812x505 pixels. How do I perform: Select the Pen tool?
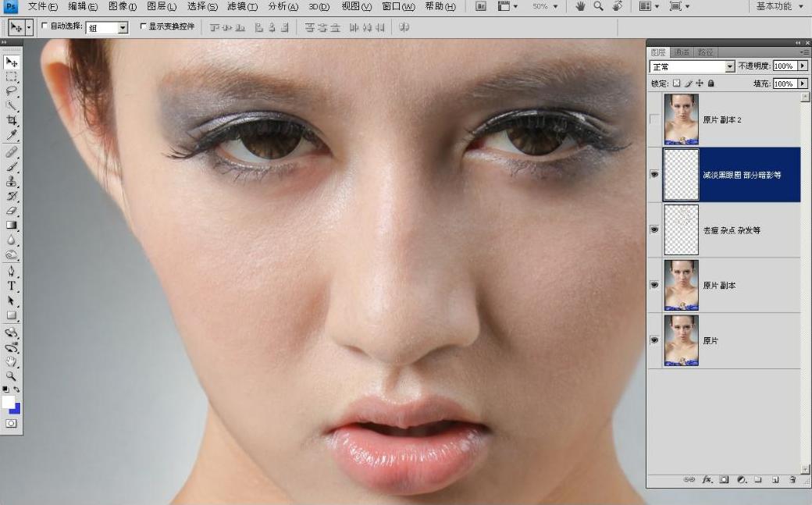[x=11, y=272]
